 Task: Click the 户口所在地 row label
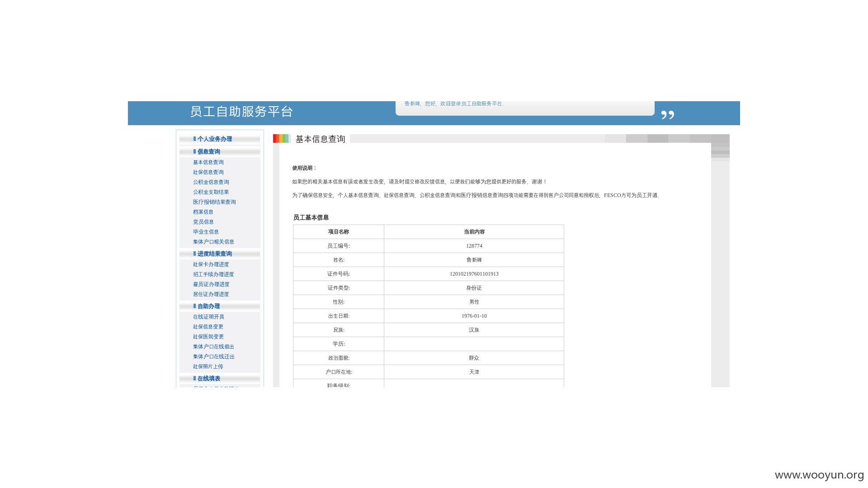pos(339,372)
